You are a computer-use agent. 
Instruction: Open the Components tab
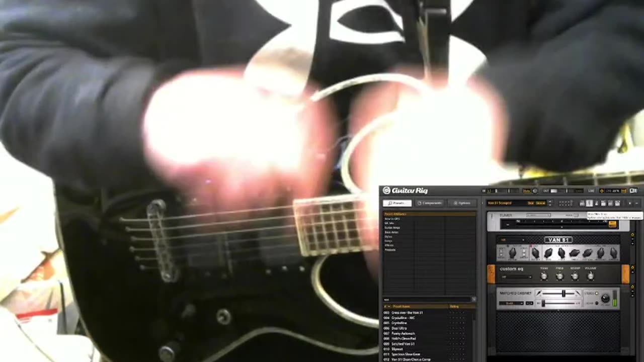tap(430, 203)
